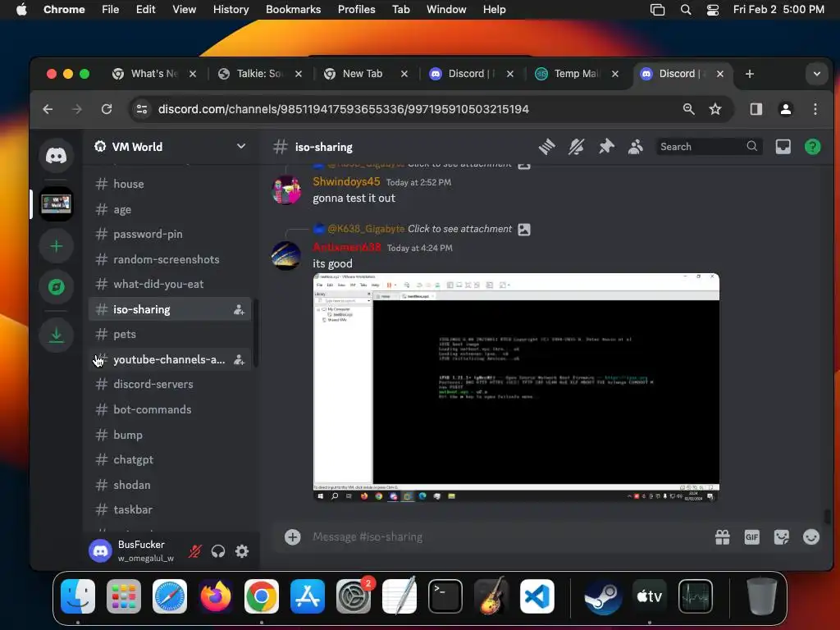
Task: Create invite icon beside youtube-channels channel
Action: point(239,360)
